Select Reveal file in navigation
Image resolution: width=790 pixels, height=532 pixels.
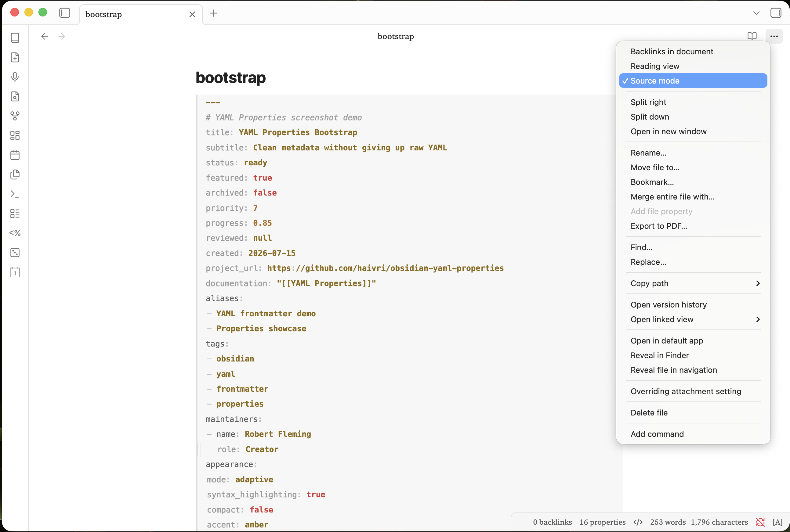click(x=693, y=370)
